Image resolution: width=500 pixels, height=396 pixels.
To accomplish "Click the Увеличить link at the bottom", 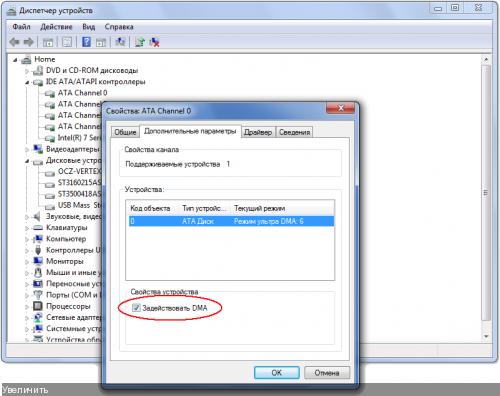I will (25, 390).
